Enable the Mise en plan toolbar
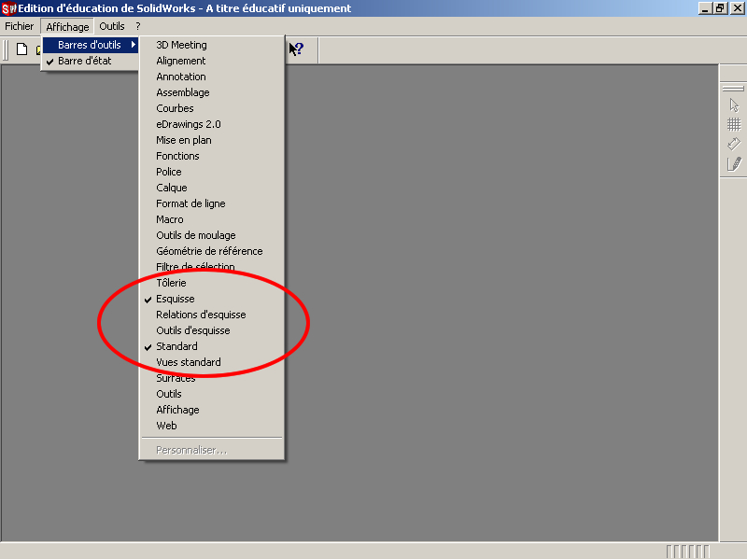747x560 pixels. pyautogui.click(x=212, y=141)
